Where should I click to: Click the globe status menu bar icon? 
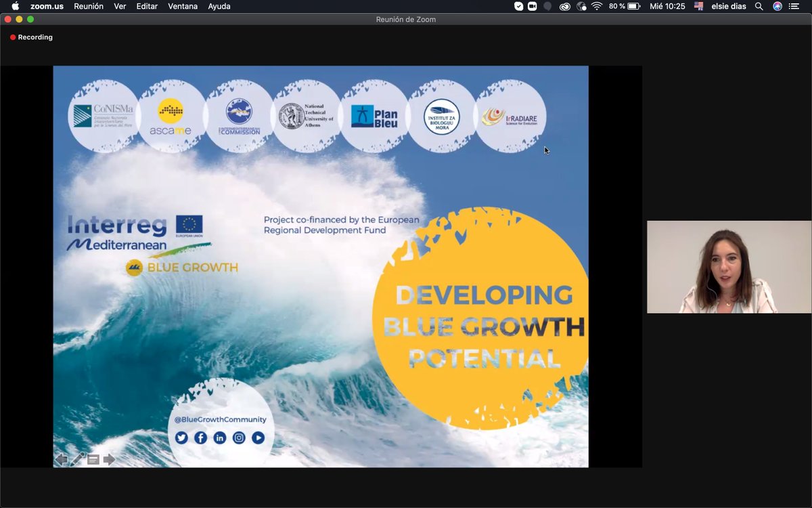[581, 6]
